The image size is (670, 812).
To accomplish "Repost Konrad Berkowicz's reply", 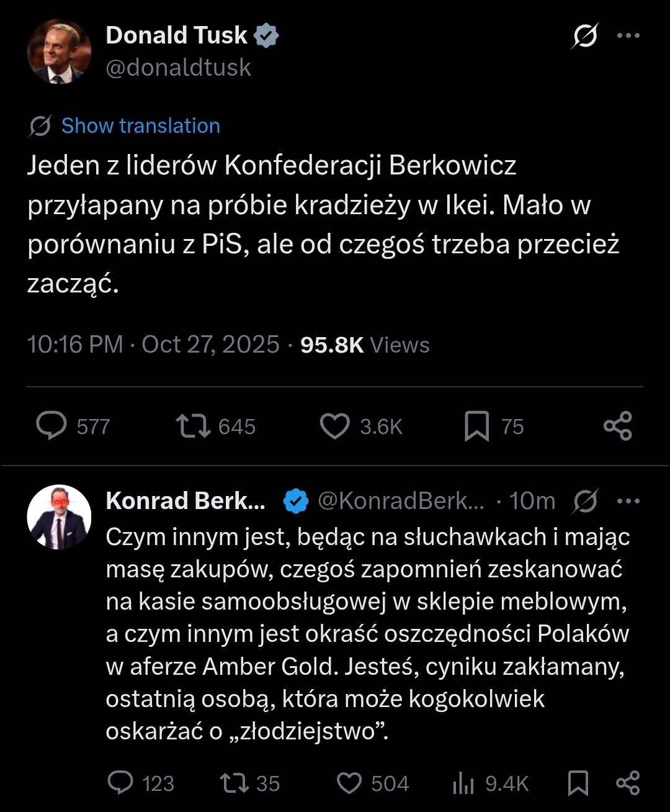I will [x=233, y=783].
